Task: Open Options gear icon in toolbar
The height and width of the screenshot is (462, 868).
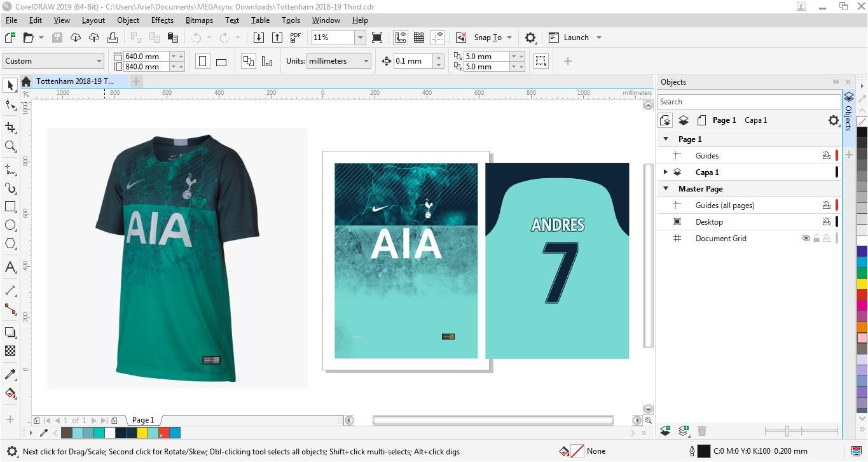Action: [x=530, y=38]
